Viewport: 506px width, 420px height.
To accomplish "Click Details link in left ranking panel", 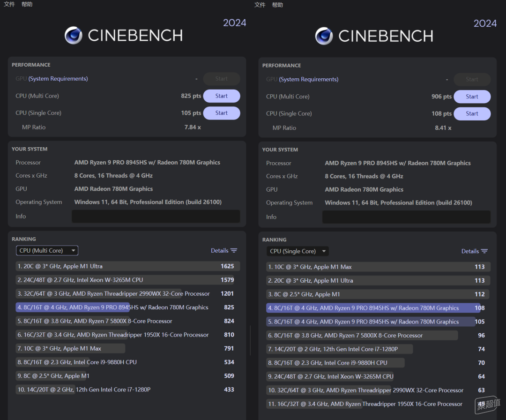I will (219, 250).
